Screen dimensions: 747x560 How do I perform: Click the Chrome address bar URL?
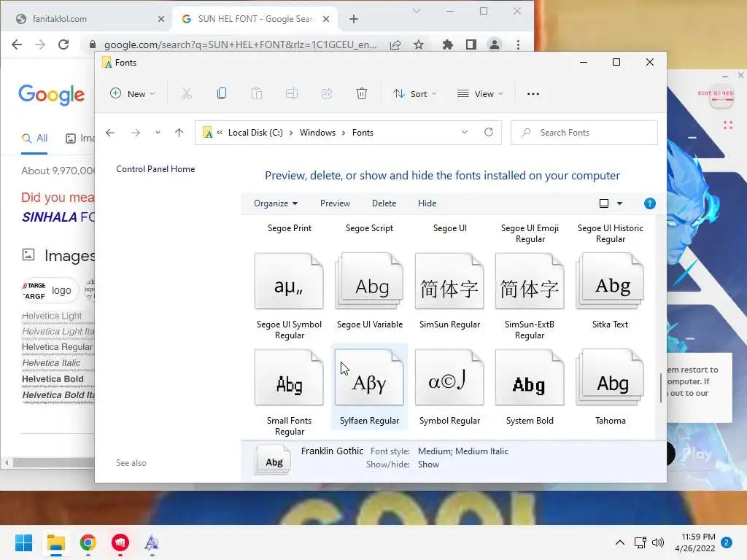(240, 44)
